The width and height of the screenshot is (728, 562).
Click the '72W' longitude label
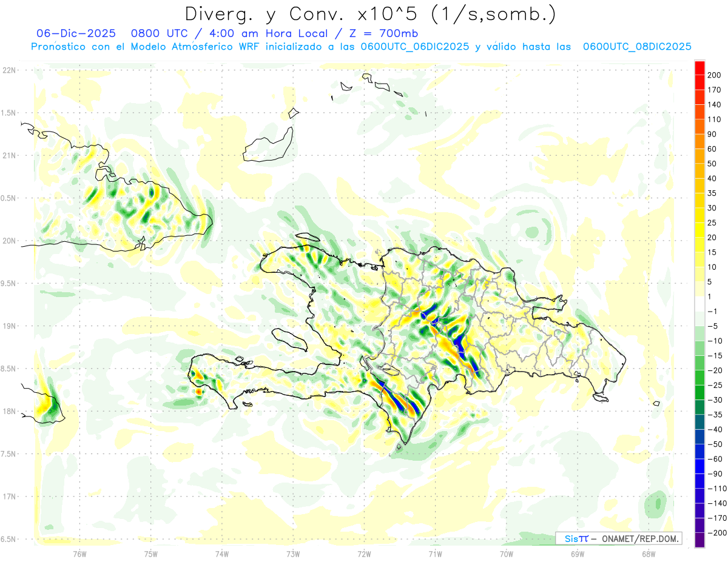(364, 555)
